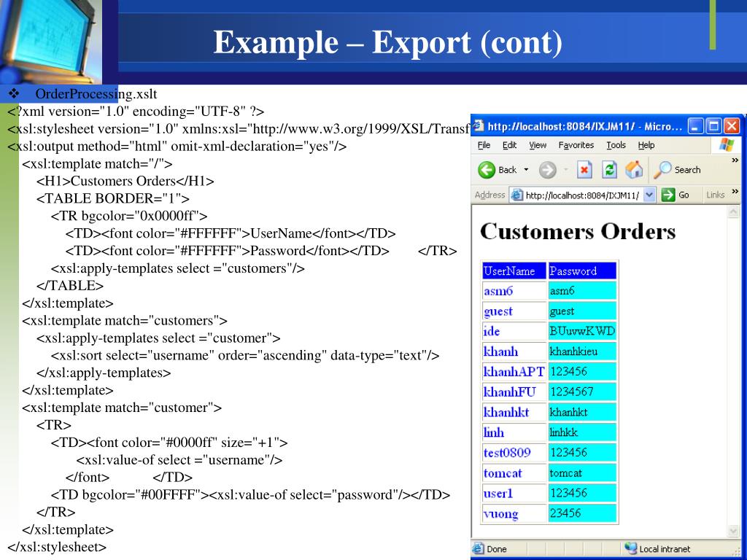747x560 pixels.
Task: Click the address URL input field
Action: [582, 195]
